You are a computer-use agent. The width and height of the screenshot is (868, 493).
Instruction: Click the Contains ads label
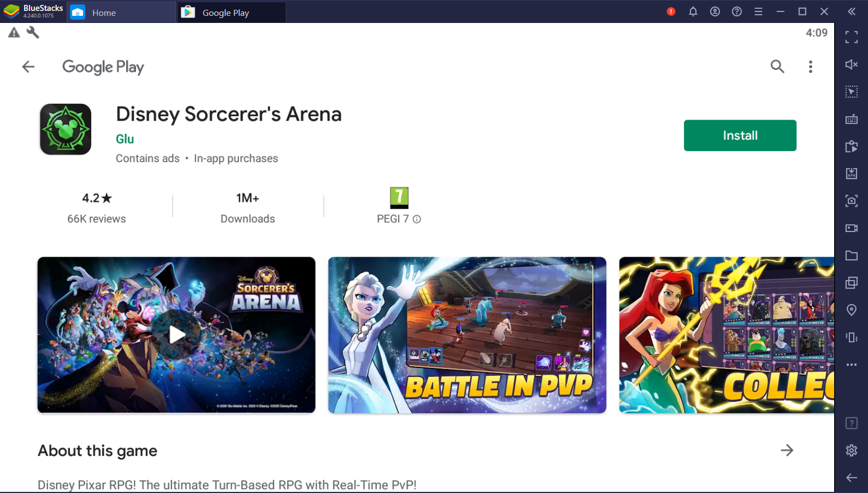pos(147,158)
